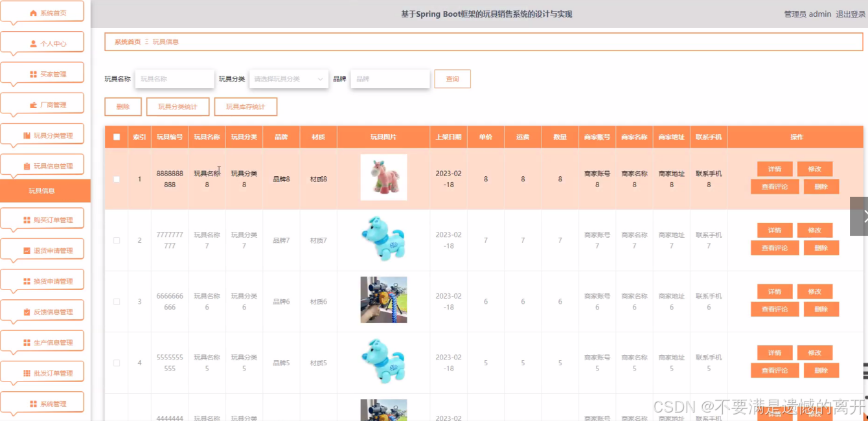Expand 退货申请管理 sidebar menu
The height and width of the screenshot is (421, 868).
[x=42, y=251]
